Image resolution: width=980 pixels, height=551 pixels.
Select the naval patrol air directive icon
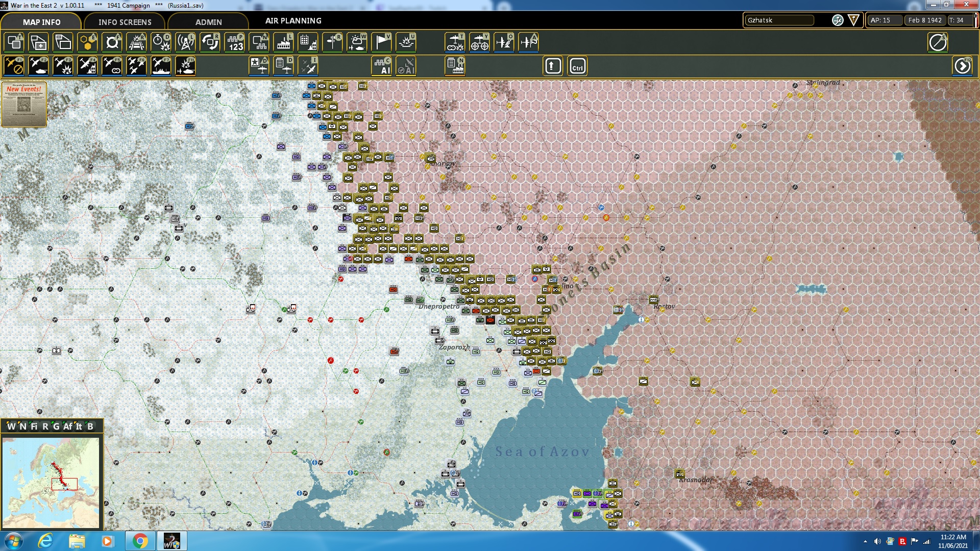161,66
